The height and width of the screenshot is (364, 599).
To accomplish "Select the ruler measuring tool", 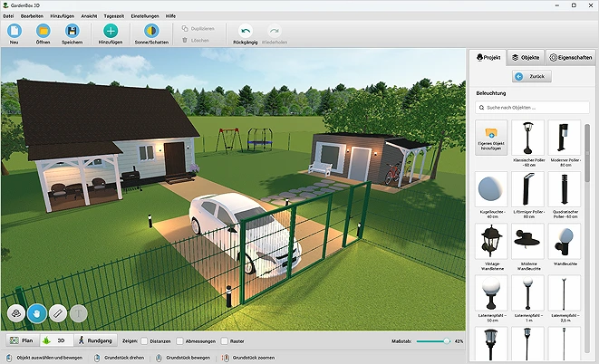I will coord(58,313).
